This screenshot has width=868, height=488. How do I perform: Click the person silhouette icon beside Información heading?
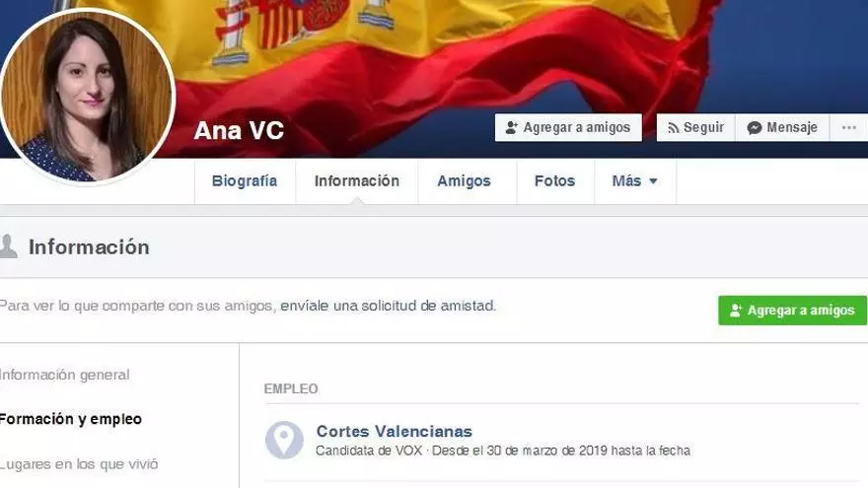click(x=8, y=246)
